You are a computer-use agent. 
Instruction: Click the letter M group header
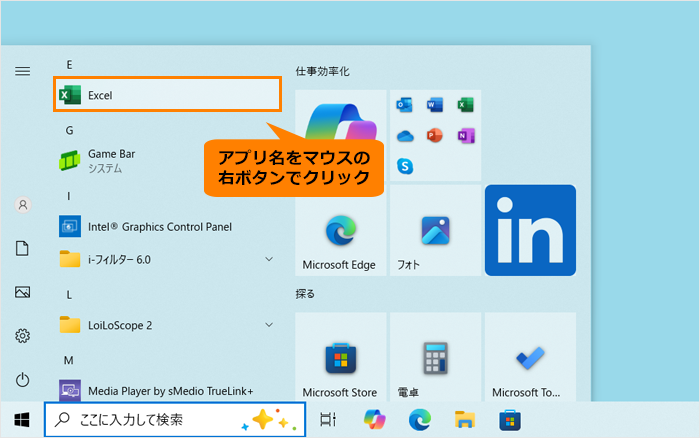(68, 360)
